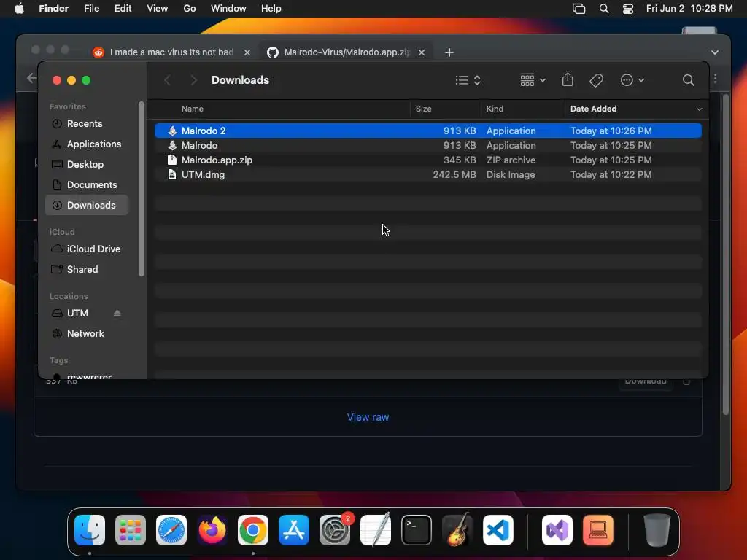Image resolution: width=747 pixels, height=560 pixels.
Task: Open the Edit menu
Action: pyautogui.click(x=123, y=9)
